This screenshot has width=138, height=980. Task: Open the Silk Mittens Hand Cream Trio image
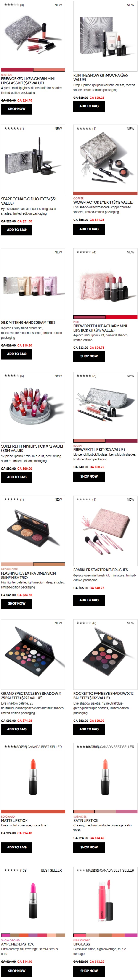33,284
